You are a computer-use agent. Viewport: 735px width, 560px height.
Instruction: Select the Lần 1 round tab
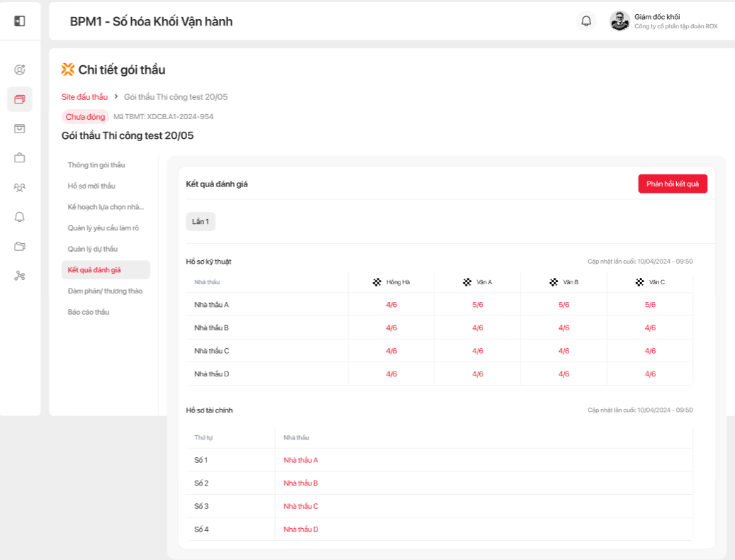pos(201,221)
